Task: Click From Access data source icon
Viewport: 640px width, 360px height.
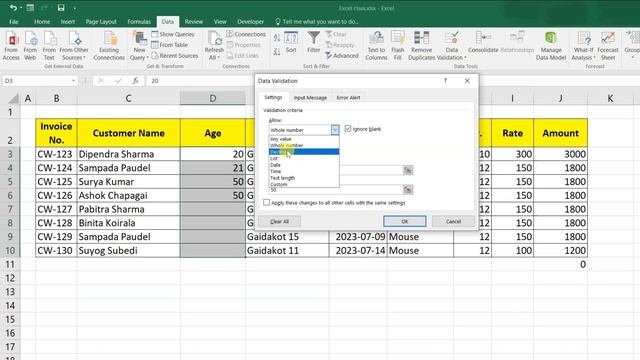Action: [11, 46]
